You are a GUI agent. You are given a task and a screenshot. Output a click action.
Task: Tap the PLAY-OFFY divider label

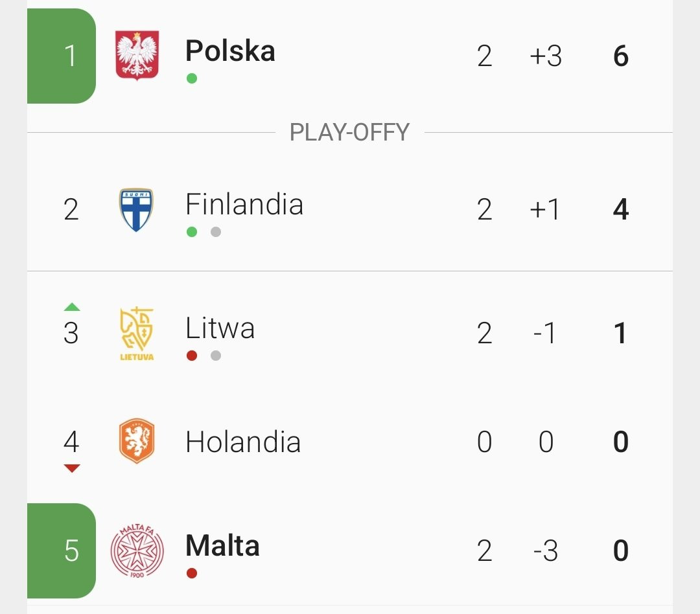click(349, 133)
